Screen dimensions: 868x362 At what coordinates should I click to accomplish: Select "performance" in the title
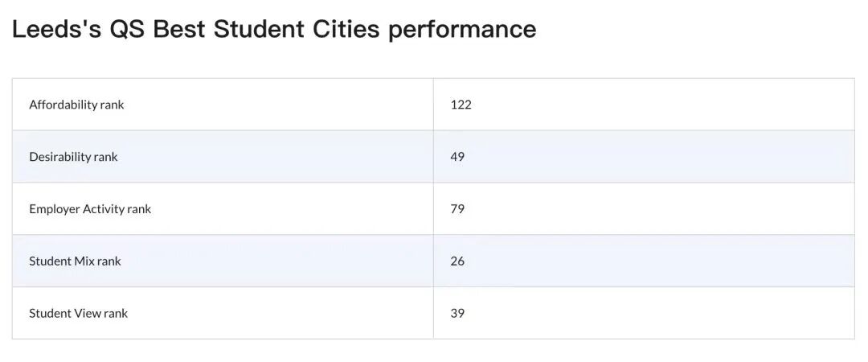(x=462, y=29)
